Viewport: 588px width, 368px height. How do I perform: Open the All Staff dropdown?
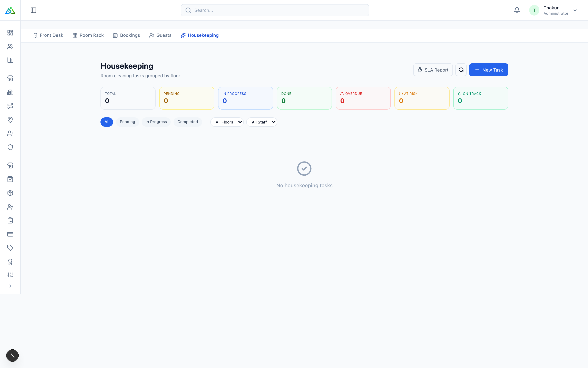[262, 122]
